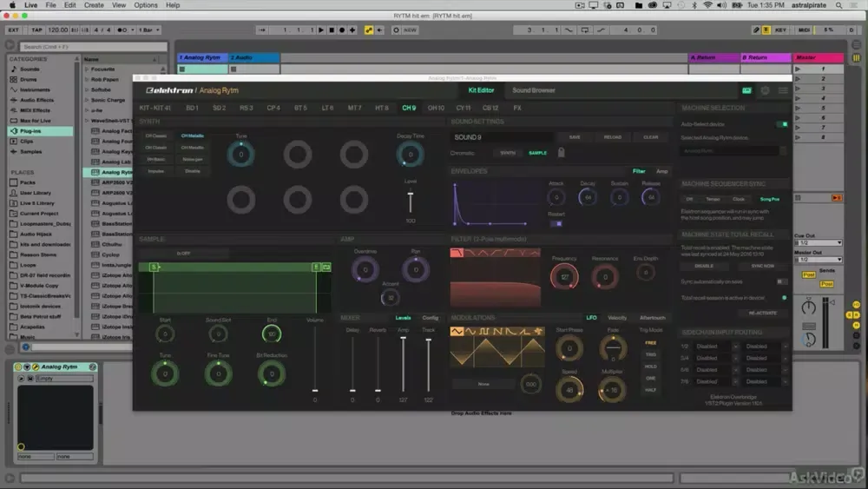
Task: Open the 1 Bar quantization dropdown
Action: [149, 30]
